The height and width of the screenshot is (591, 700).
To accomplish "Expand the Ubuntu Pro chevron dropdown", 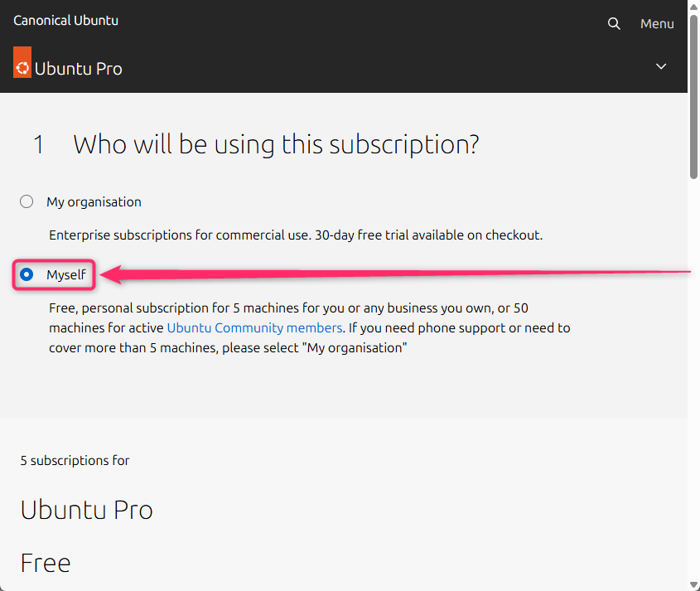I will tap(661, 66).
